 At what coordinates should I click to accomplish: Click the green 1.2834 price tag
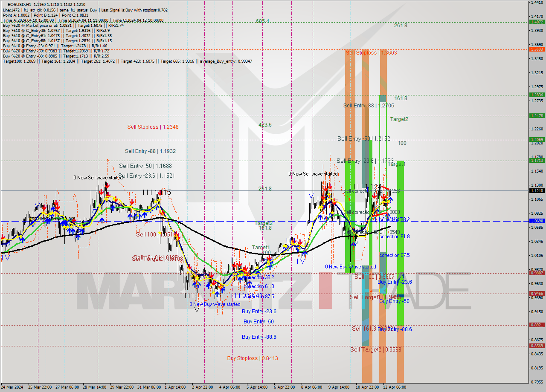pyautogui.click(x=536, y=95)
